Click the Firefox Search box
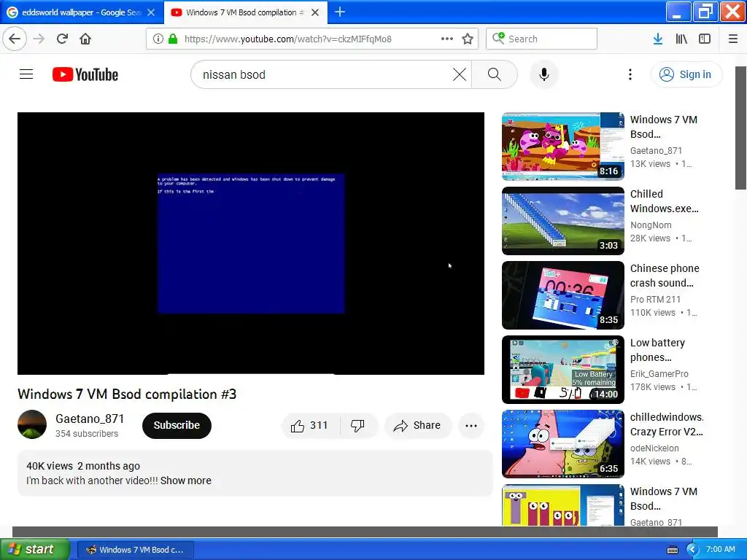Viewport: 747px width, 560px height. point(541,39)
